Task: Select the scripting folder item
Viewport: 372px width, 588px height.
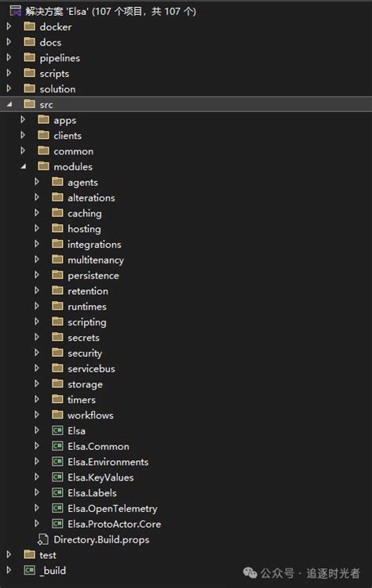Action: coord(86,322)
